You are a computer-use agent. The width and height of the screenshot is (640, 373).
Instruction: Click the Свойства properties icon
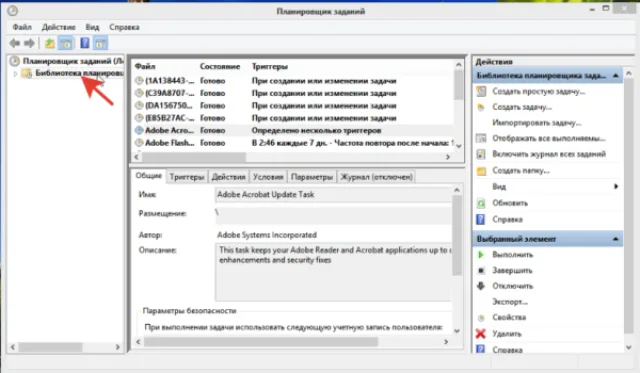point(481,317)
